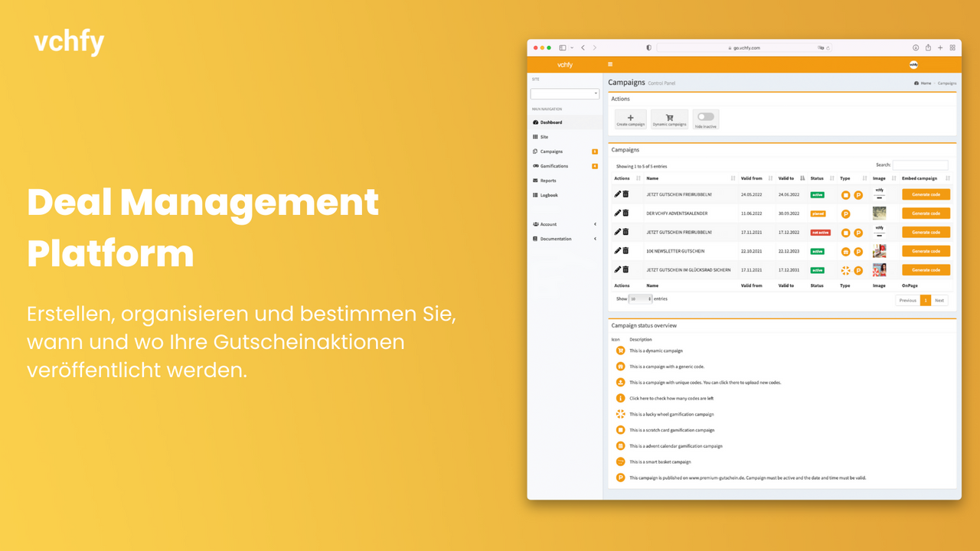
Task: Click the vchfy logo in orange header
Action: (565, 65)
